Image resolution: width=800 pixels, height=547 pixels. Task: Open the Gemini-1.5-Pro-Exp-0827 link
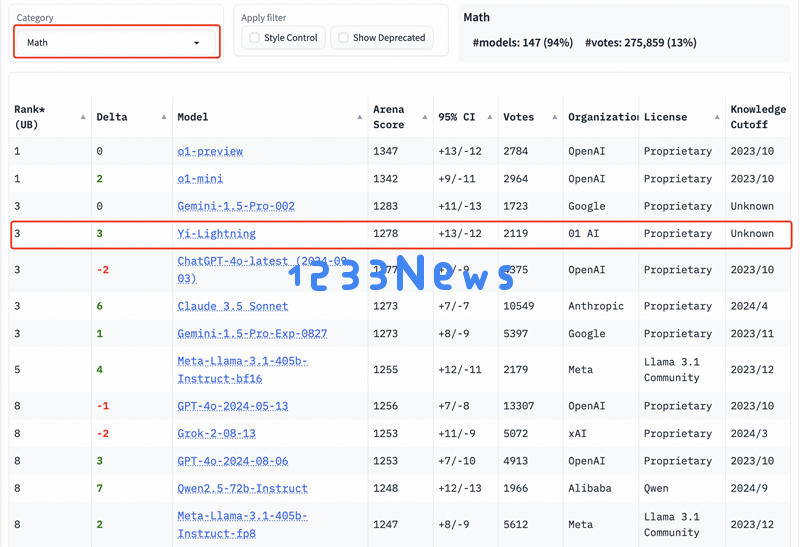point(252,334)
